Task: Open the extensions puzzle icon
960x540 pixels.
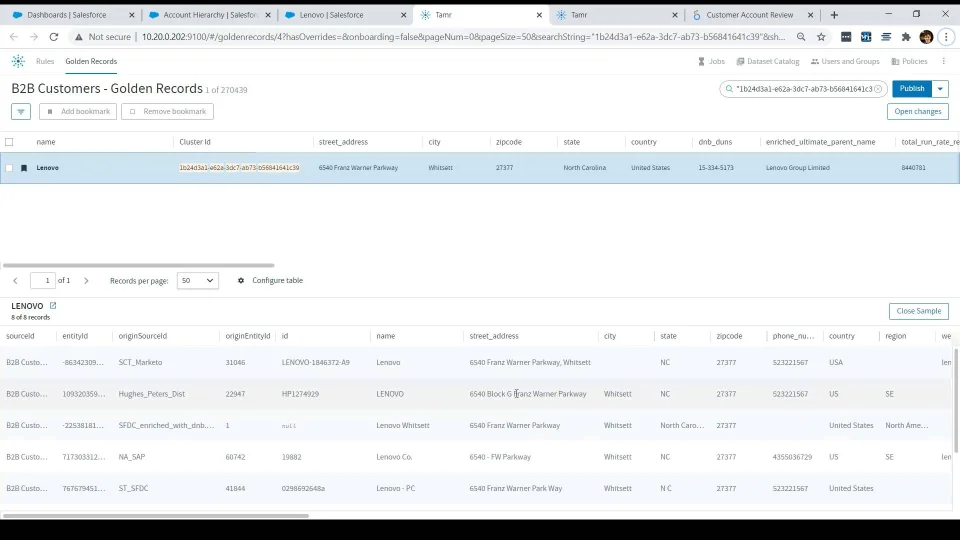Action: point(906,37)
